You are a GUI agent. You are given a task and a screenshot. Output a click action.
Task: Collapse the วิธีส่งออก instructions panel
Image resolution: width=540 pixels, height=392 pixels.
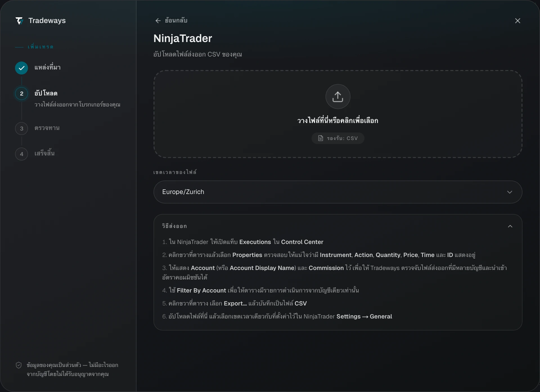tap(510, 226)
